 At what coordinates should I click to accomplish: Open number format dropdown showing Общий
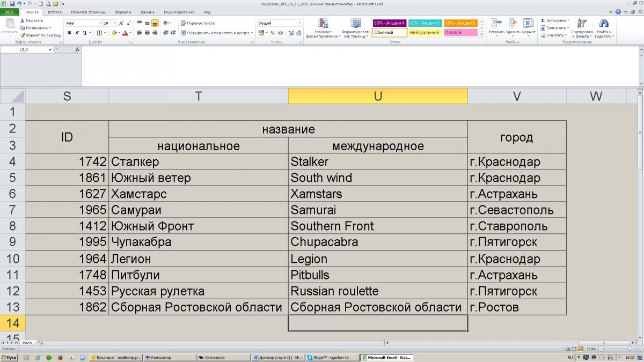click(x=299, y=23)
